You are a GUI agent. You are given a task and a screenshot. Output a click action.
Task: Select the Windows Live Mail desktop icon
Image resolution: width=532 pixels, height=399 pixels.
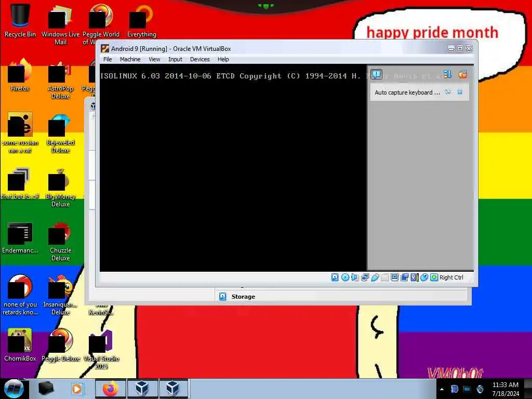tap(60, 24)
